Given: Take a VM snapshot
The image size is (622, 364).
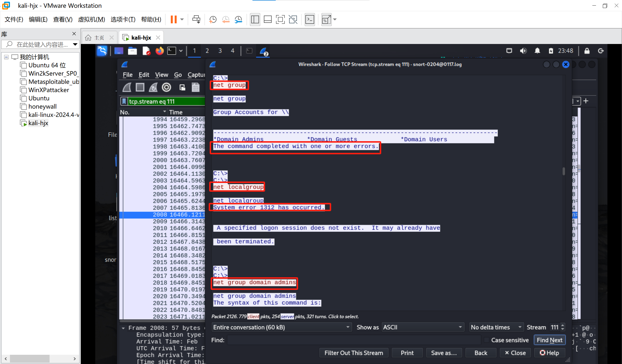Looking at the screenshot, I should click(213, 19).
